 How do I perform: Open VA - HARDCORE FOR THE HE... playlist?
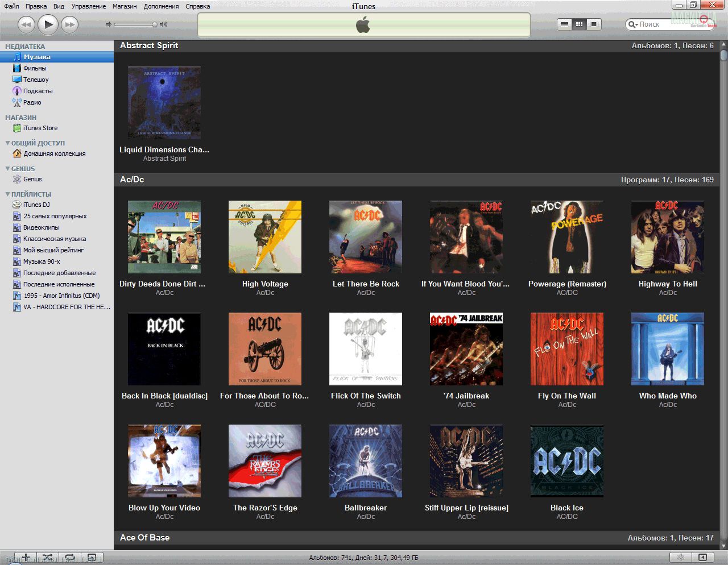[x=57, y=307]
